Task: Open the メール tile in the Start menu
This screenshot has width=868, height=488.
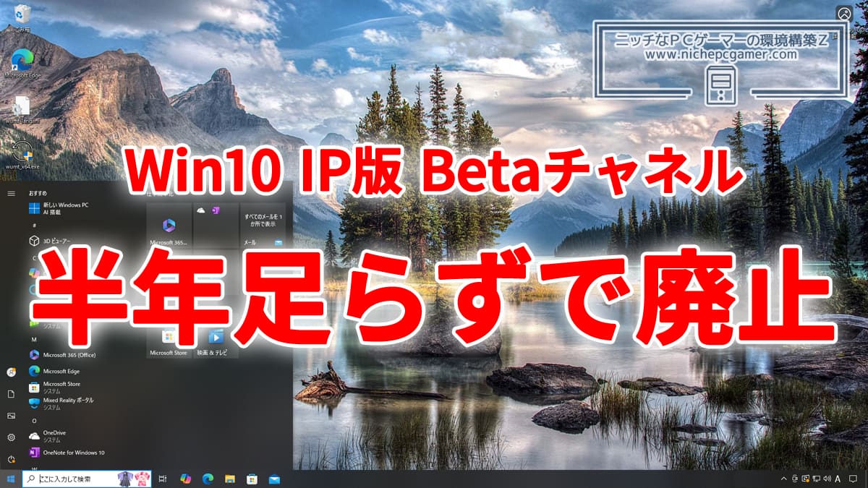Action: 263,226
